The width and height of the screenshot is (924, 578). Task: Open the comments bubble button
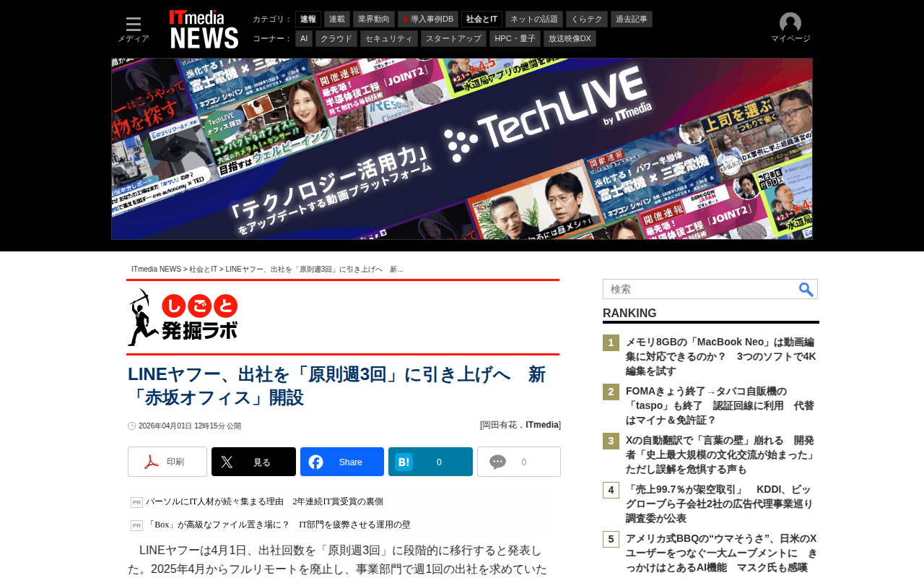pos(519,462)
